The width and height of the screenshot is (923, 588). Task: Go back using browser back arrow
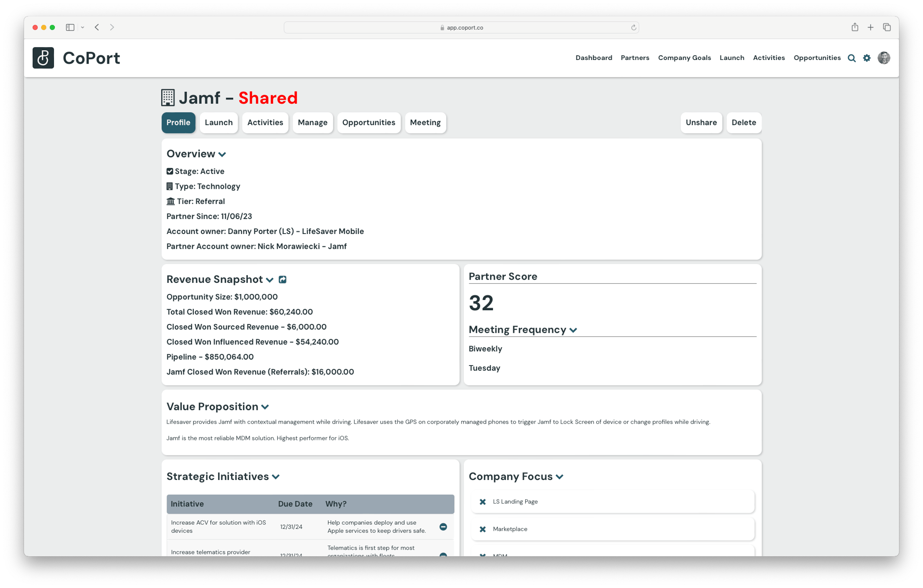[97, 27]
